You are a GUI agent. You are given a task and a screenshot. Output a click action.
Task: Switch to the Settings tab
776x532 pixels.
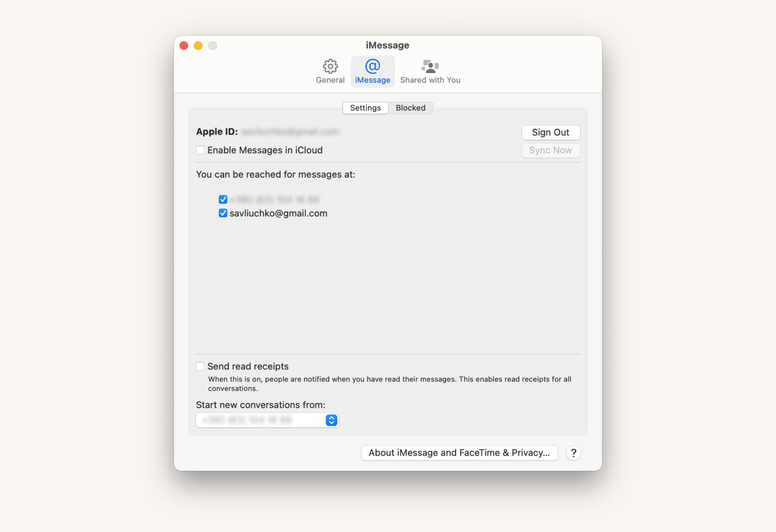pyautogui.click(x=366, y=108)
